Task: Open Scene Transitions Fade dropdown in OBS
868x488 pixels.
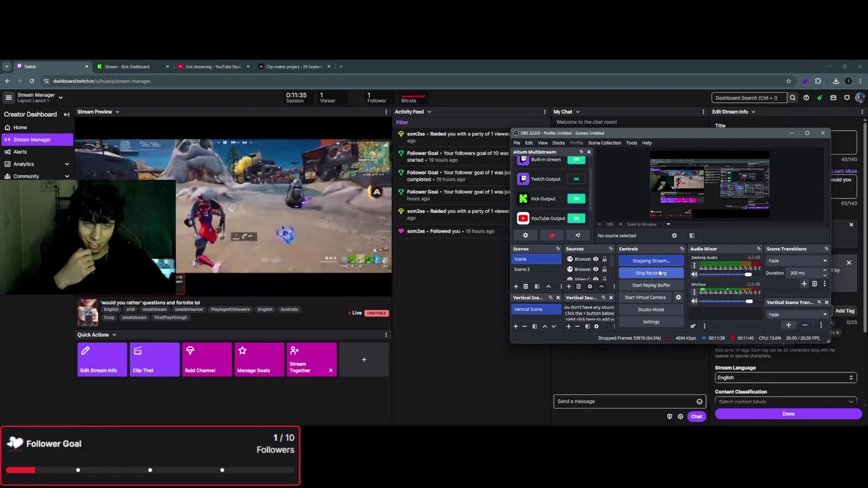Action: (797, 261)
